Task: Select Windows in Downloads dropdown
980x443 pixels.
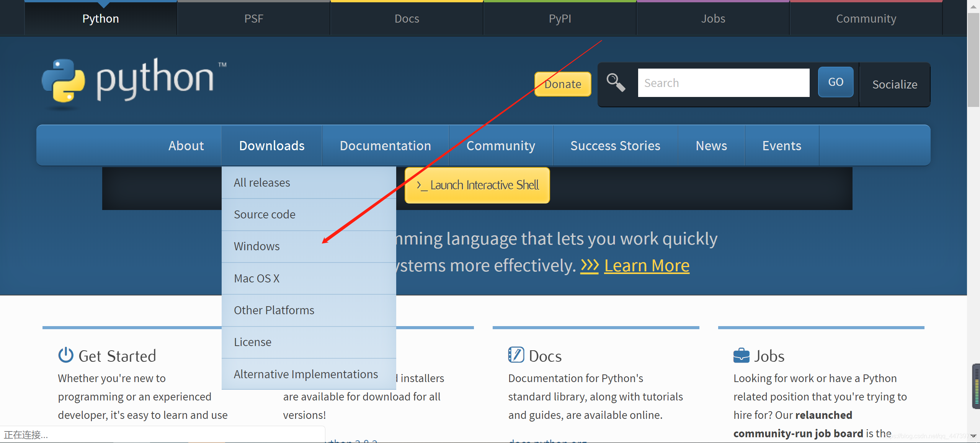Action: [309, 246]
